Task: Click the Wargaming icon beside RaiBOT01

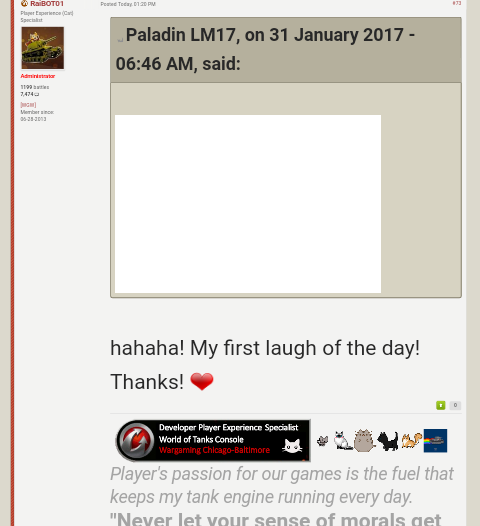Action: [x=24, y=4]
